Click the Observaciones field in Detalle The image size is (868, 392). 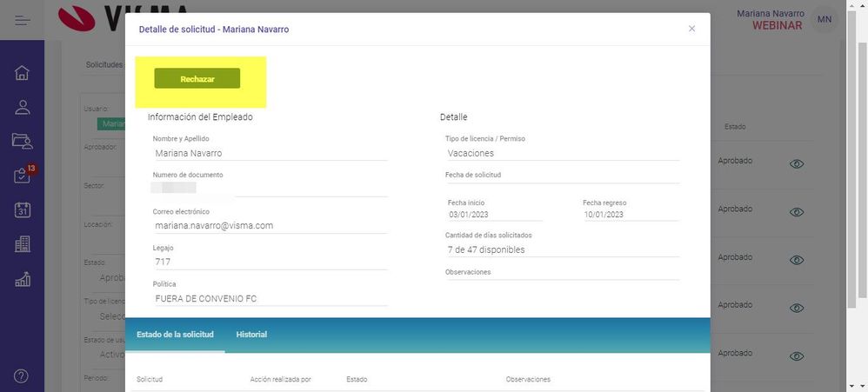[563, 276]
